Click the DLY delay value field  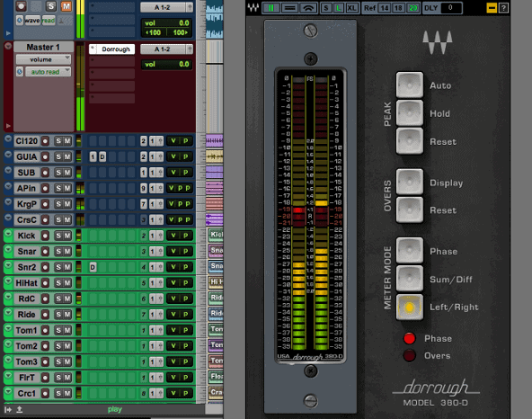click(451, 7)
